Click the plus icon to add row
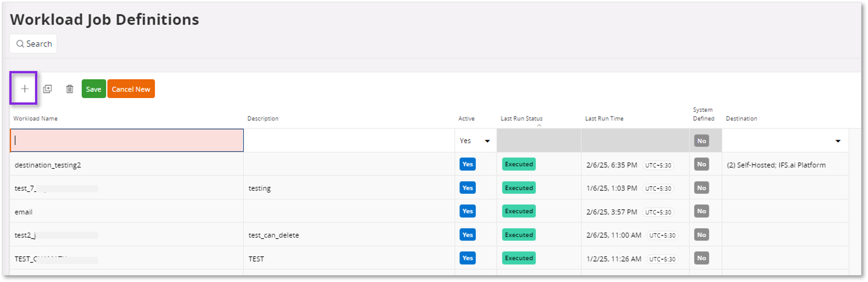Image resolution: width=868 pixels, height=282 pixels. [24, 89]
